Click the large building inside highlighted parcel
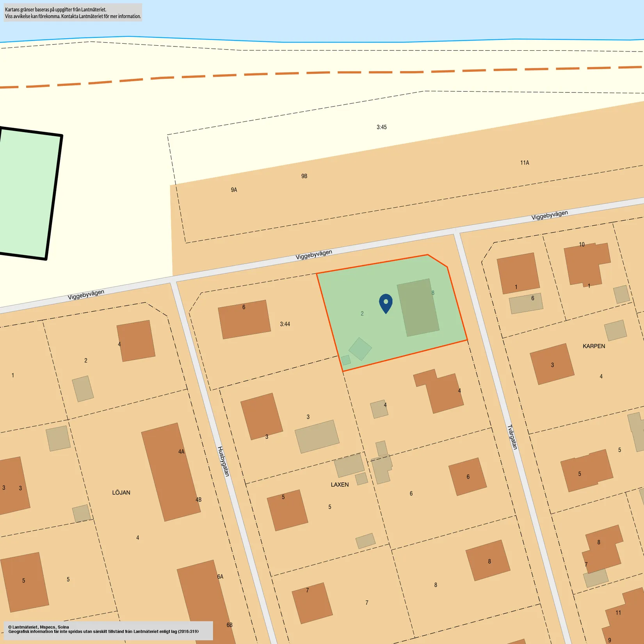Viewport: 644px width, 644px height. (x=418, y=308)
